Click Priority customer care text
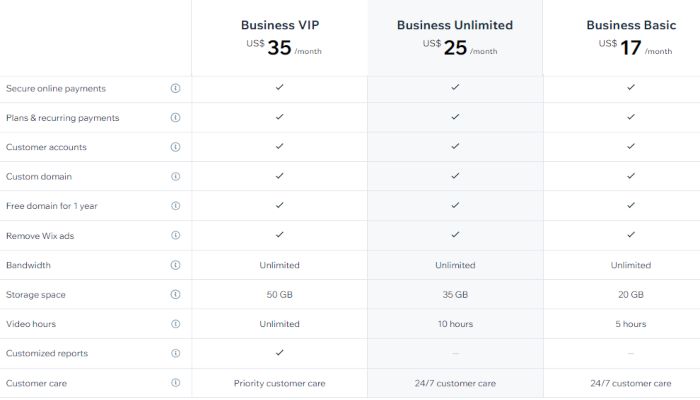The image size is (700, 400). point(280,383)
